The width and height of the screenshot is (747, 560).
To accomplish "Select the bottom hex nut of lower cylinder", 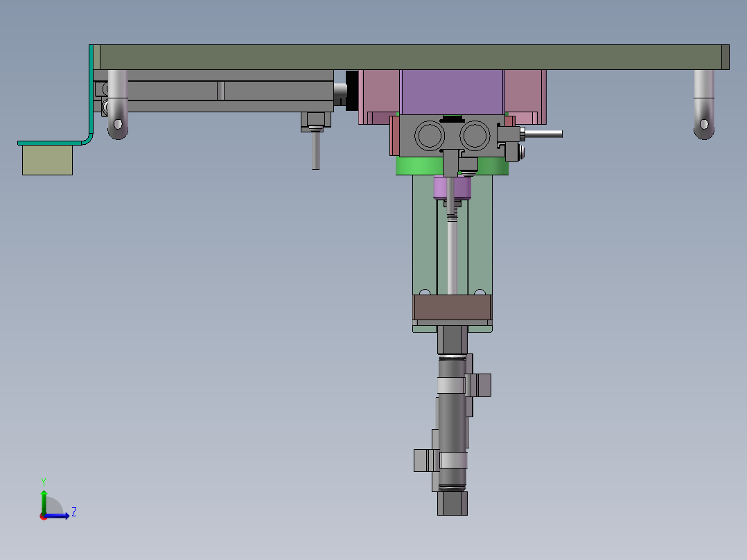I will [x=452, y=503].
